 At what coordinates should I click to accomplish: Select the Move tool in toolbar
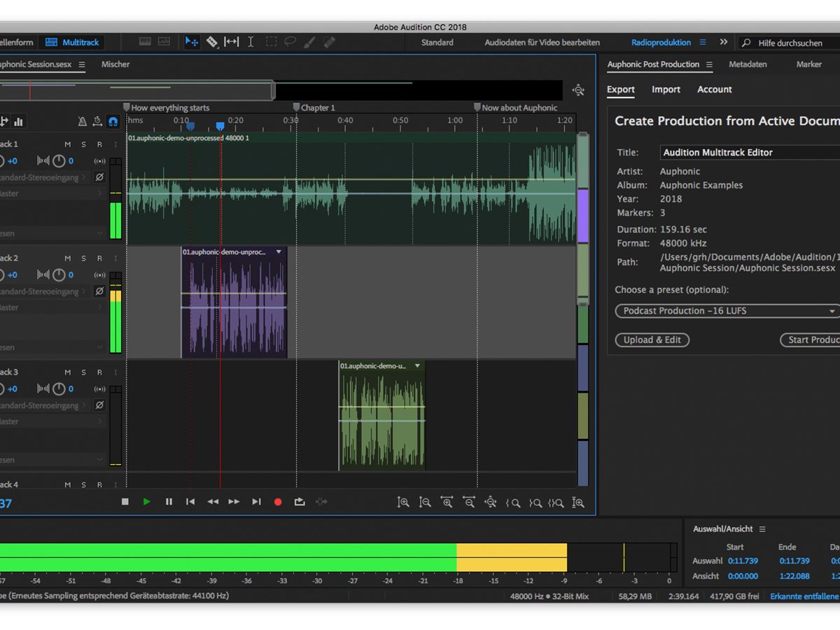191,42
